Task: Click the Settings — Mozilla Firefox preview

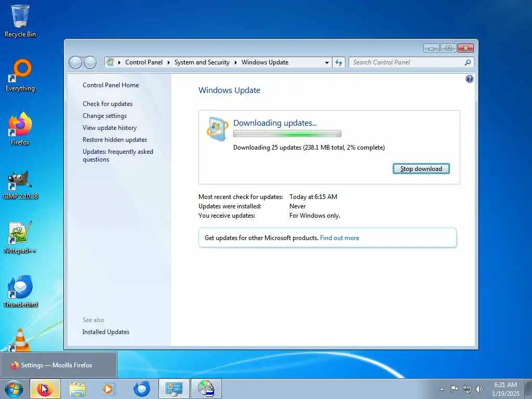Action: 58,365
